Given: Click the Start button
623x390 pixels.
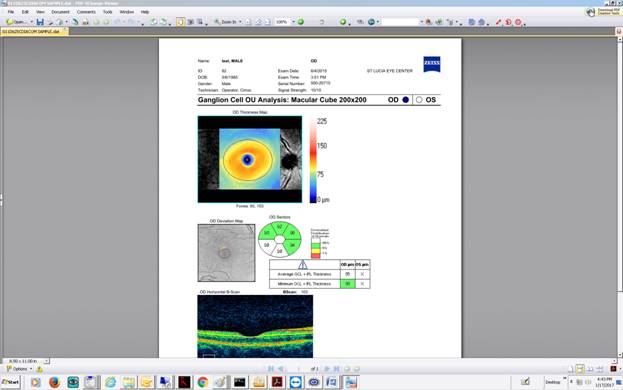Looking at the screenshot, I should [10, 382].
